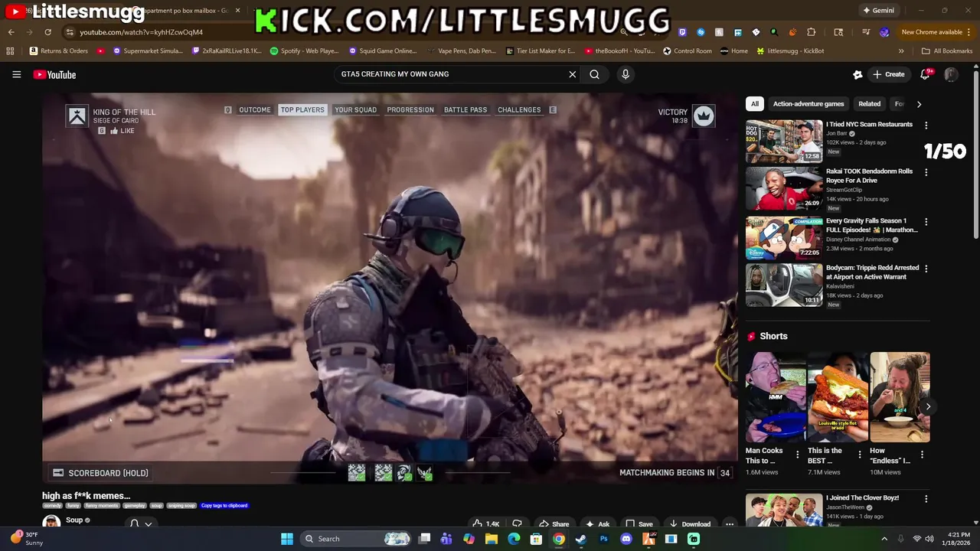This screenshot has width=980, height=551.
Task: Play the Man Cooks This short
Action: pos(776,397)
